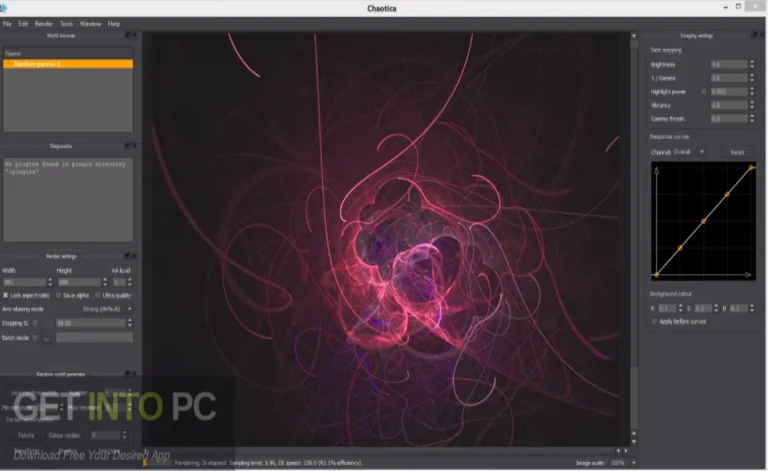Click the 1/Gamma spinner arrows

coord(752,78)
